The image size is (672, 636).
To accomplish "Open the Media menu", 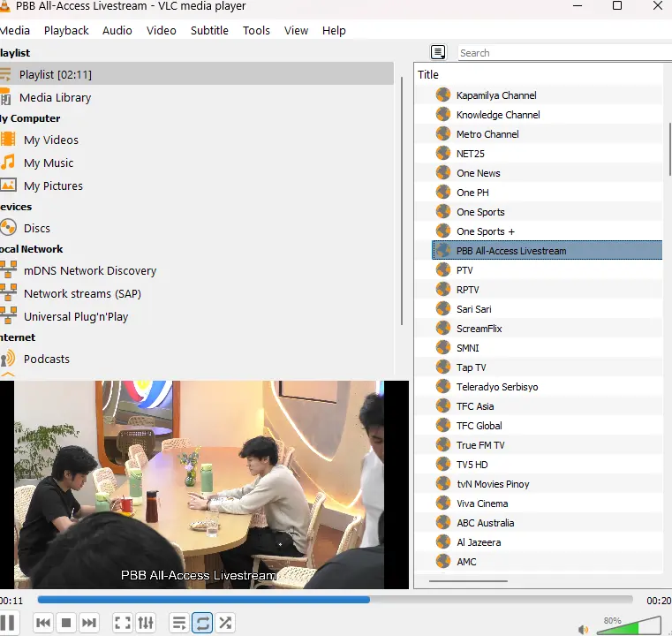I will pyautogui.click(x=15, y=30).
